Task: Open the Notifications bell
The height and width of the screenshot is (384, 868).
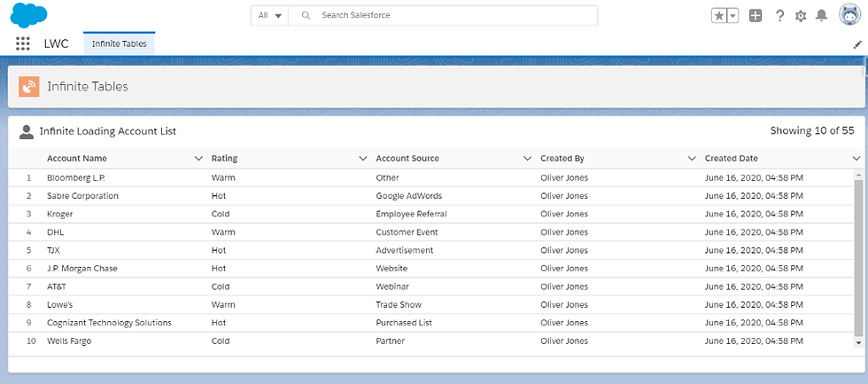Action: [x=822, y=16]
